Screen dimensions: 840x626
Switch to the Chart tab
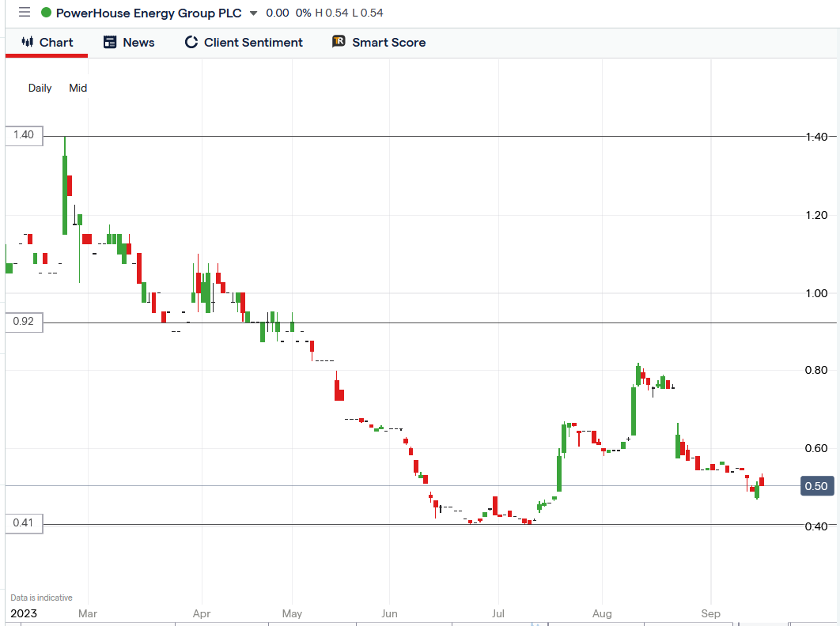[47, 43]
